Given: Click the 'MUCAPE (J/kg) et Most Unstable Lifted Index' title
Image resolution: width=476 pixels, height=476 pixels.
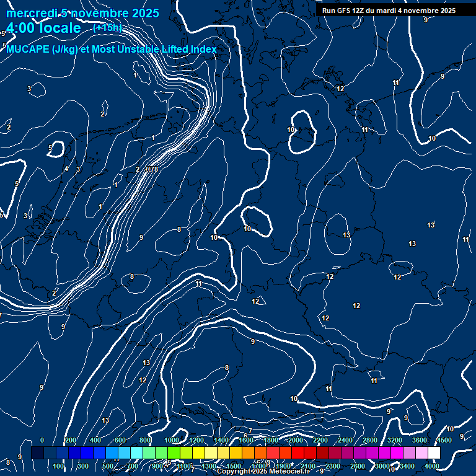Looking at the screenshot, I should click(x=112, y=49).
